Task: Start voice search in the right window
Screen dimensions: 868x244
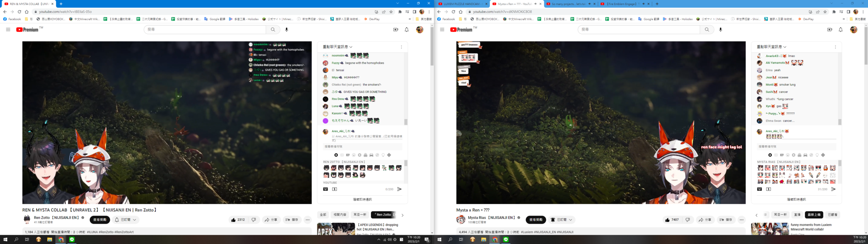Action: 721,30
